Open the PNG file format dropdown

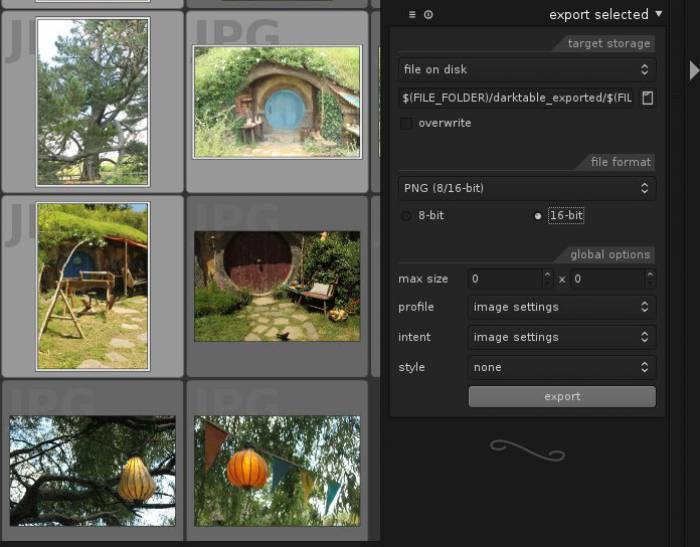[526, 187]
